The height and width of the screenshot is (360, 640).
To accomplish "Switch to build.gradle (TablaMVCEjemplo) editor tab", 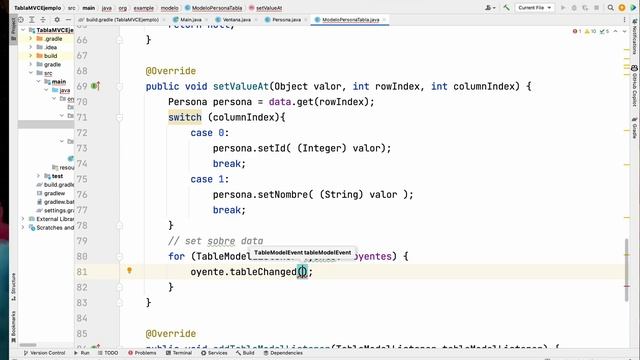I will (122, 20).
